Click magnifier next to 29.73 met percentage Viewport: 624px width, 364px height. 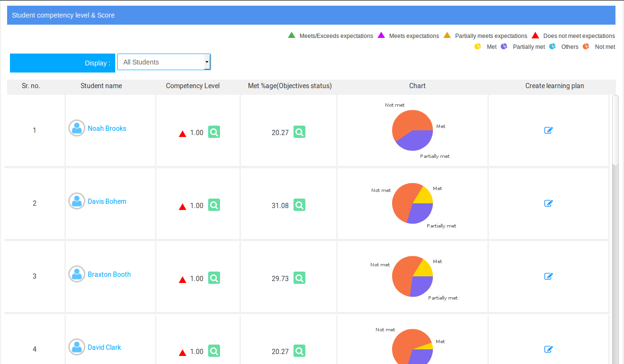tap(299, 278)
